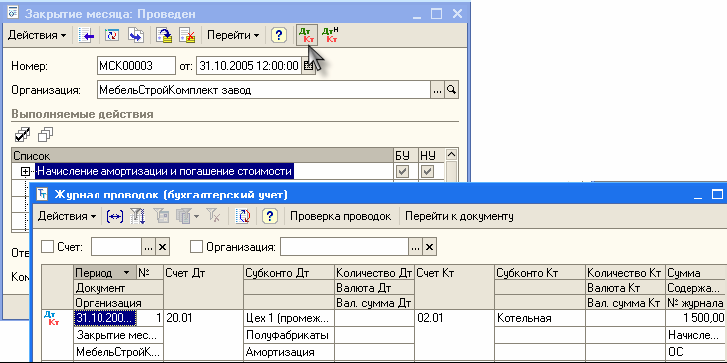Click the filter by current value icon
Image resolution: width=727 pixels, height=363 pixels.
(x=162, y=217)
